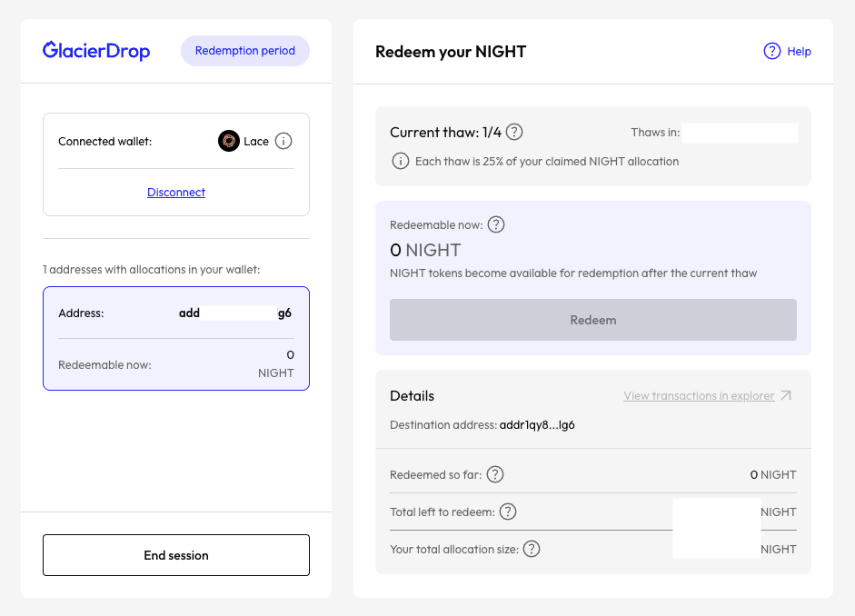Click the Lace wallet logo icon
The image size is (855, 616).
pos(228,141)
